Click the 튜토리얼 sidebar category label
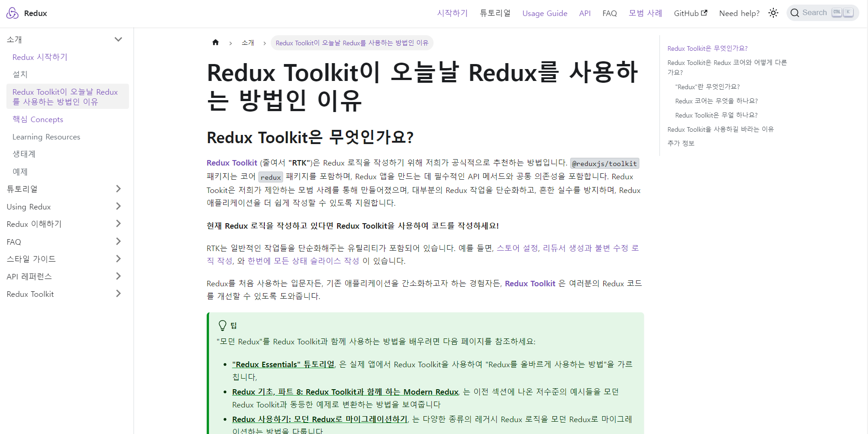This screenshot has width=868, height=434. (x=22, y=189)
